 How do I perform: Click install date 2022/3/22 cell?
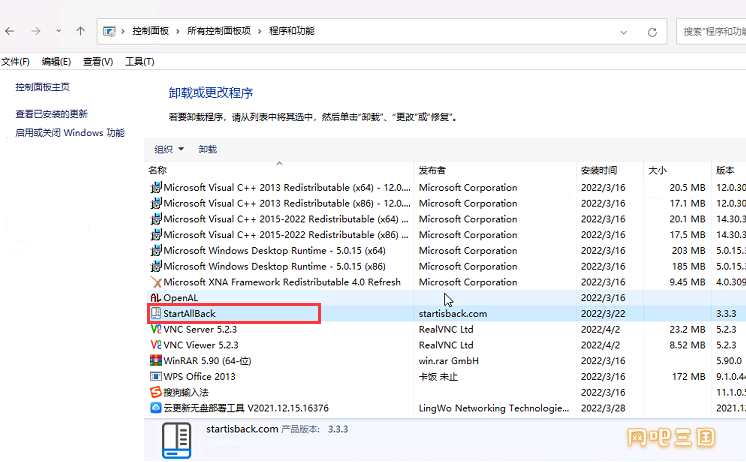603,314
